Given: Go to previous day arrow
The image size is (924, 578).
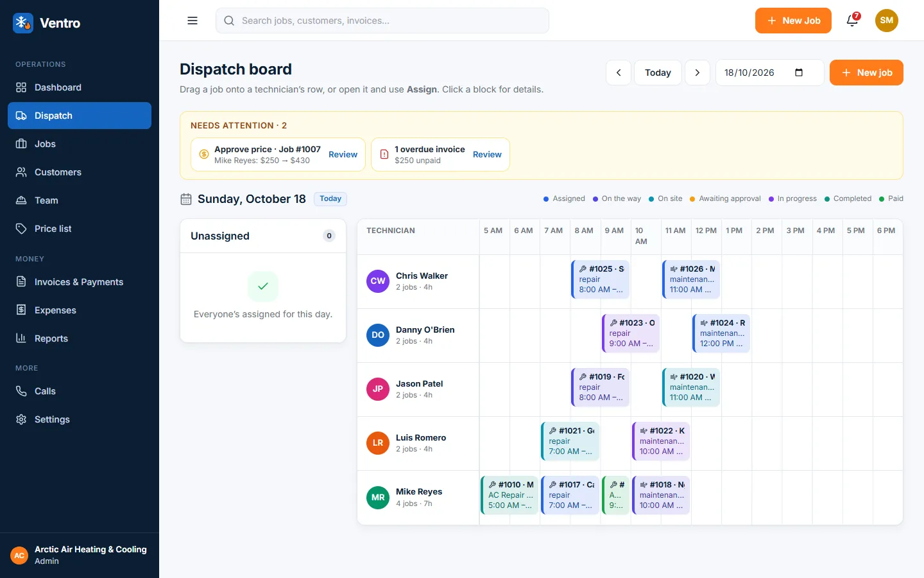Looking at the screenshot, I should click(619, 73).
